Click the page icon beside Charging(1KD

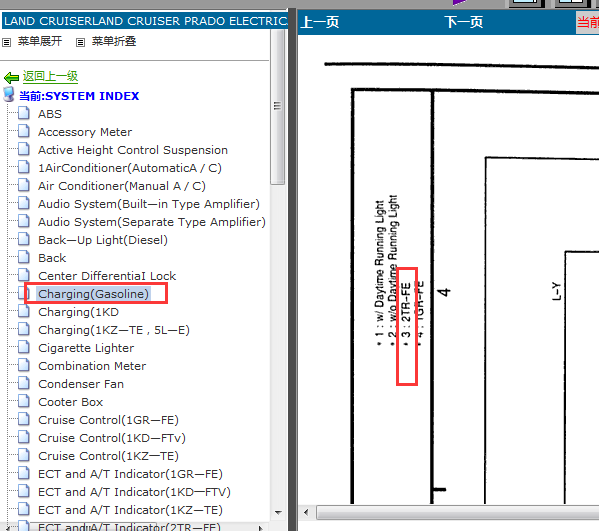coord(24,311)
